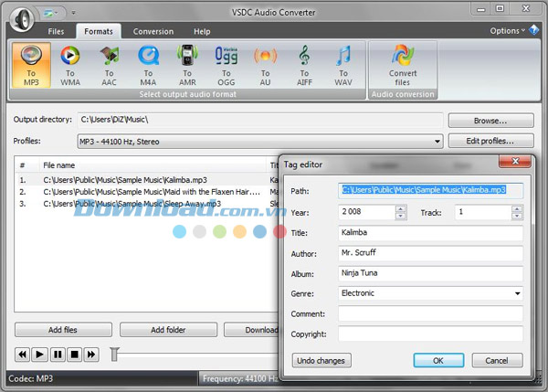Stop audio playback
Viewport: 548px width, 392px height.
click(75, 355)
